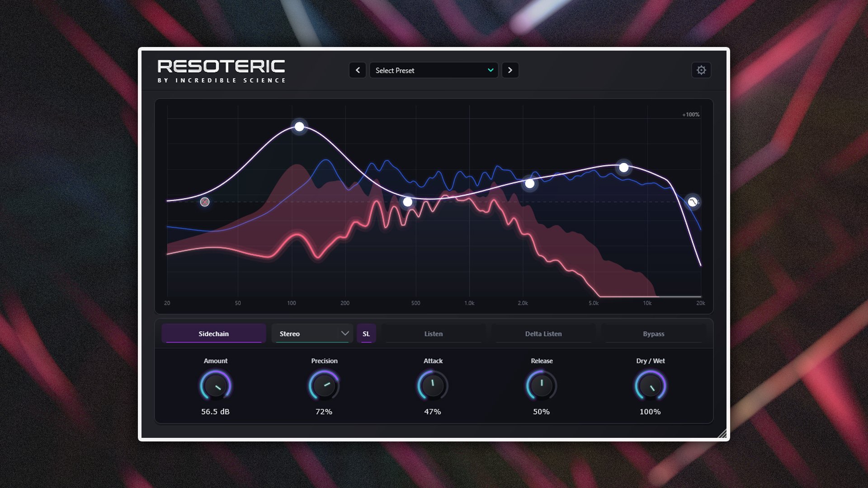
Task: Open the Stereo channel mode dropdown
Action: [312, 333]
